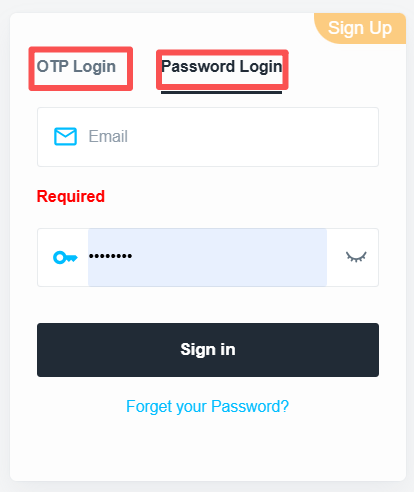Click the masked password dots

pos(110,256)
